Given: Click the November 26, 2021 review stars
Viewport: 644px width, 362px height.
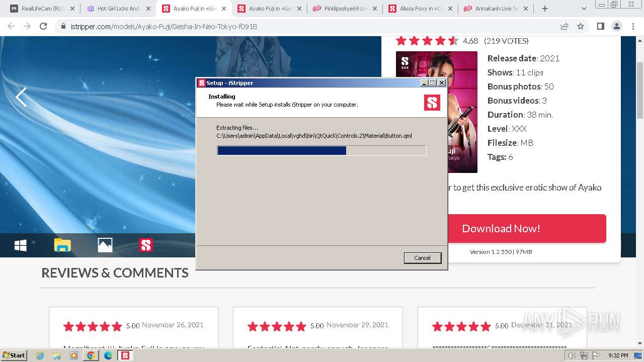Looking at the screenshot, I should 93,326.
